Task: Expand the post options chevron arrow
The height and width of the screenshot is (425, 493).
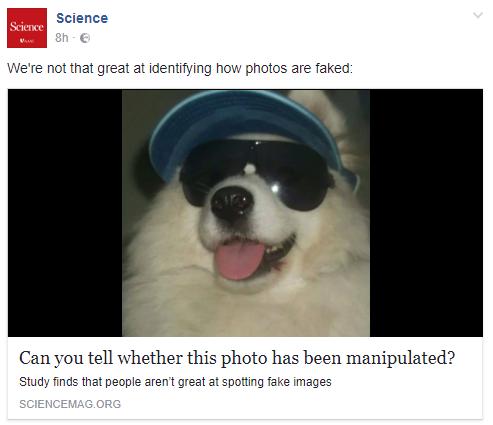Action: coord(478,15)
